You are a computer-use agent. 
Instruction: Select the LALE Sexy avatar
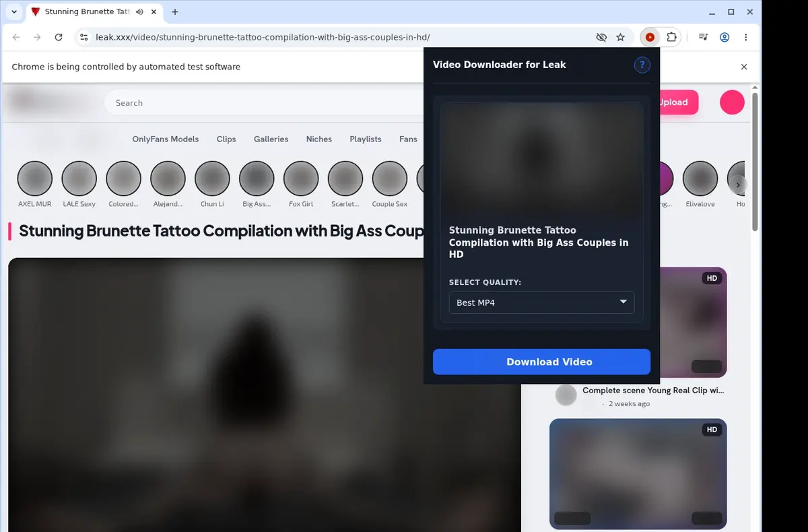79,179
